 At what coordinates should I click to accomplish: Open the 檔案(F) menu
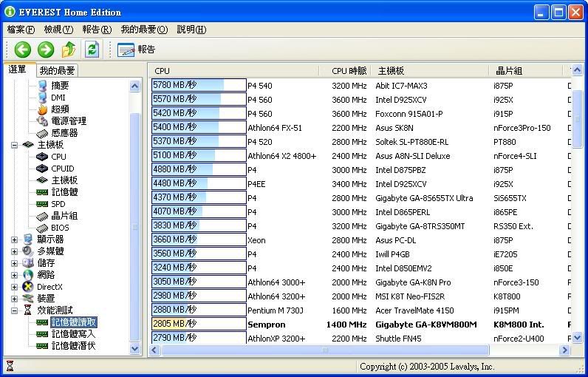coord(21,30)
